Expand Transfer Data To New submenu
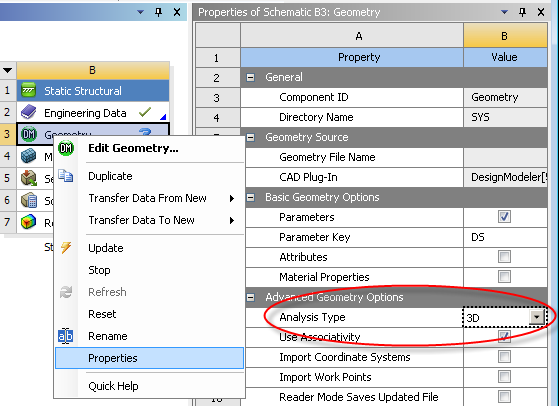Image resolution: width=559 pixels, height=406 pixels. tap(232, 221)
